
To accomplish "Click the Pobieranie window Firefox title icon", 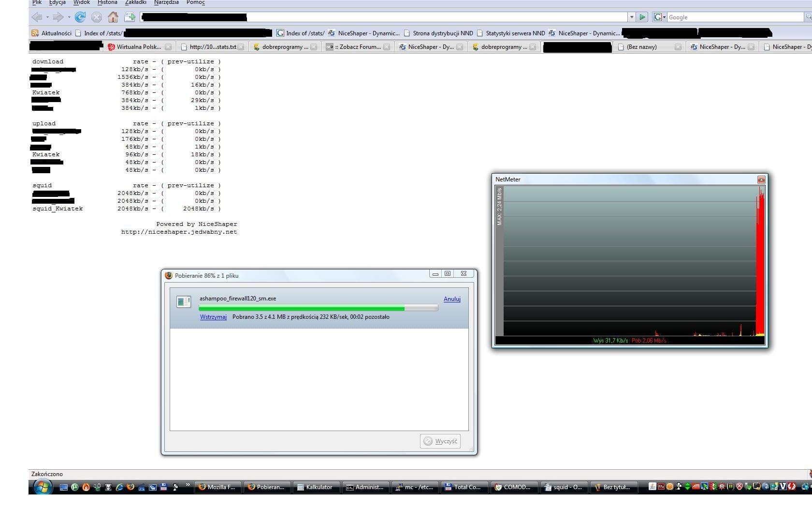I will [169, 275].
